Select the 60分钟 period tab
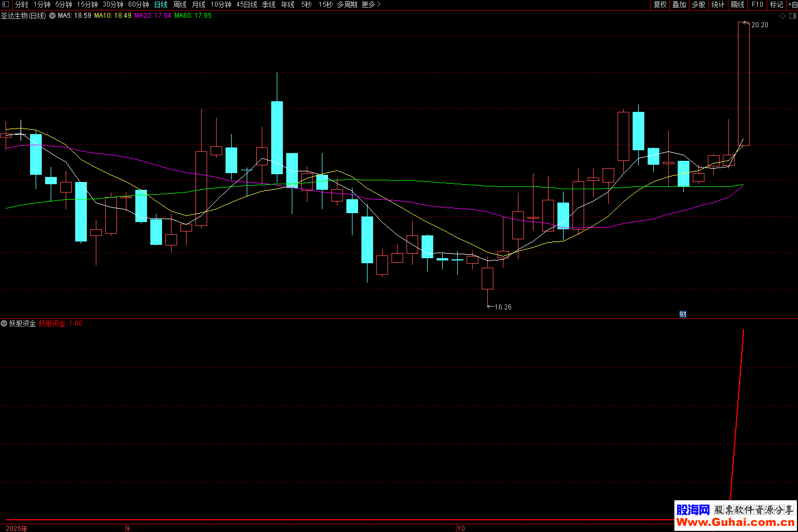The image size is (798, 532). pyautogui.click(x=139, y=4)
